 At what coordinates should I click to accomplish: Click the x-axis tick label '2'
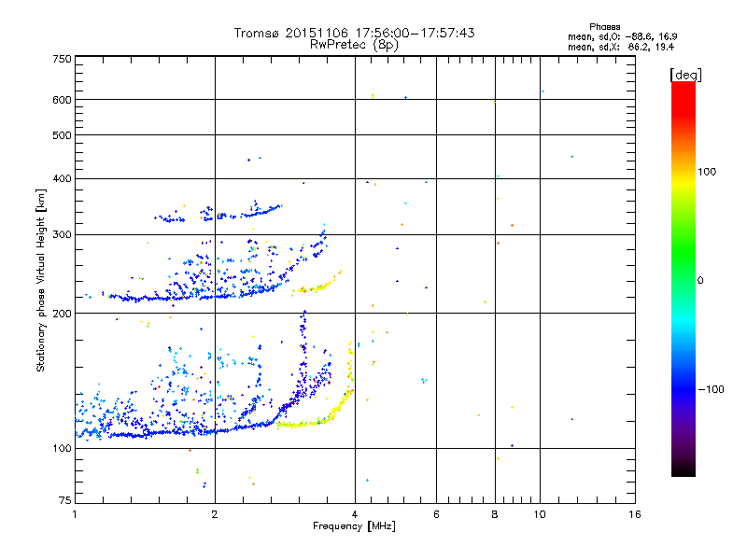tap(215, 514)
